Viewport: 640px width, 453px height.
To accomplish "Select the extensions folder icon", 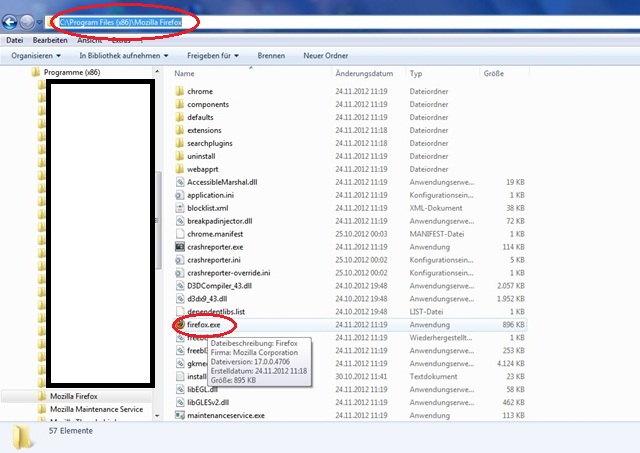I will [x=180, y=130].
